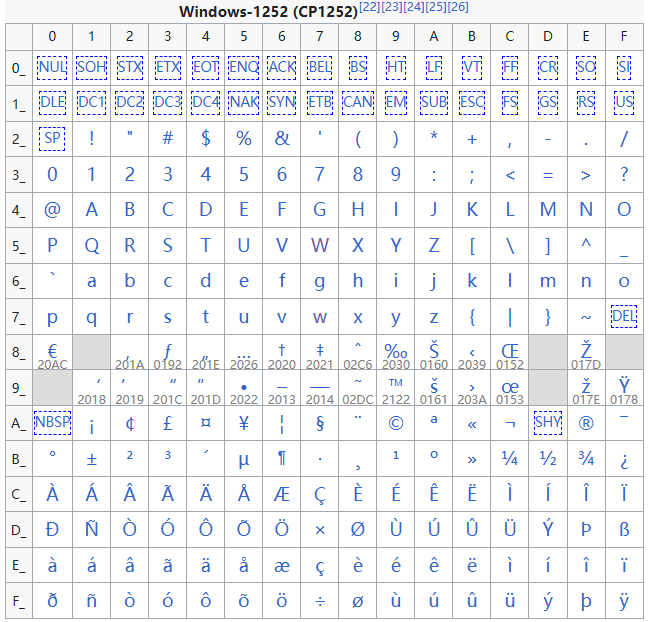The width and height of the screenshot is (649, 622).
Task: Click the currency sign ¤ character
Action: 206,423
